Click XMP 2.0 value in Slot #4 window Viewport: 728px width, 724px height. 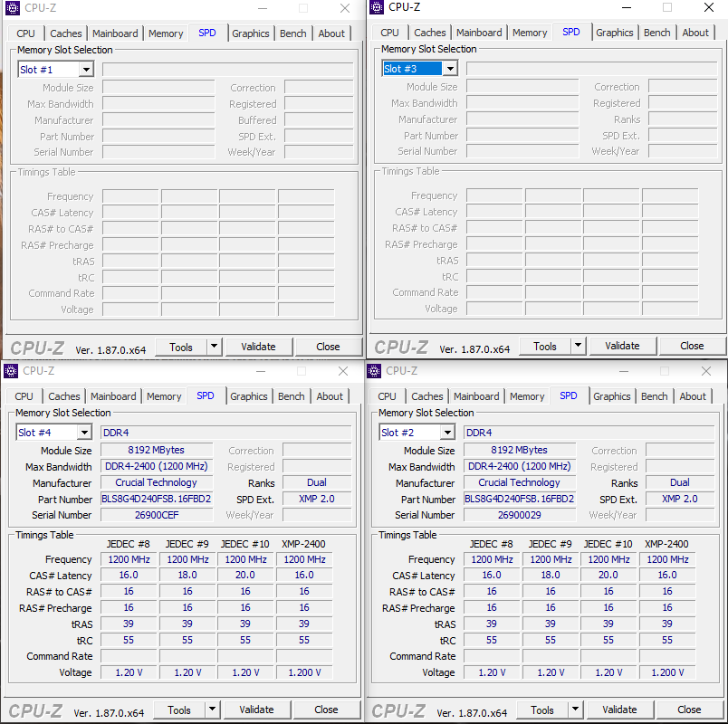point(317,499)
